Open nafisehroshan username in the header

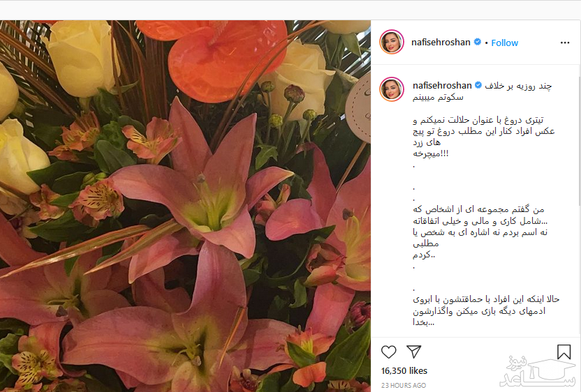point(441,42)
